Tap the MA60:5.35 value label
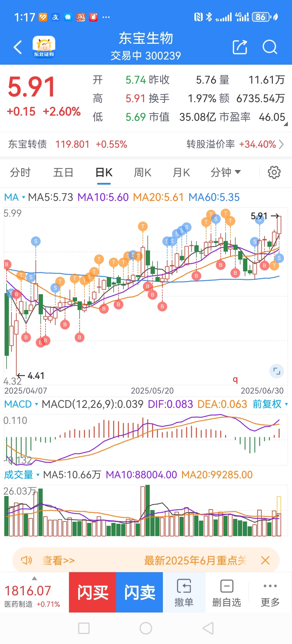 click(214, 197)
